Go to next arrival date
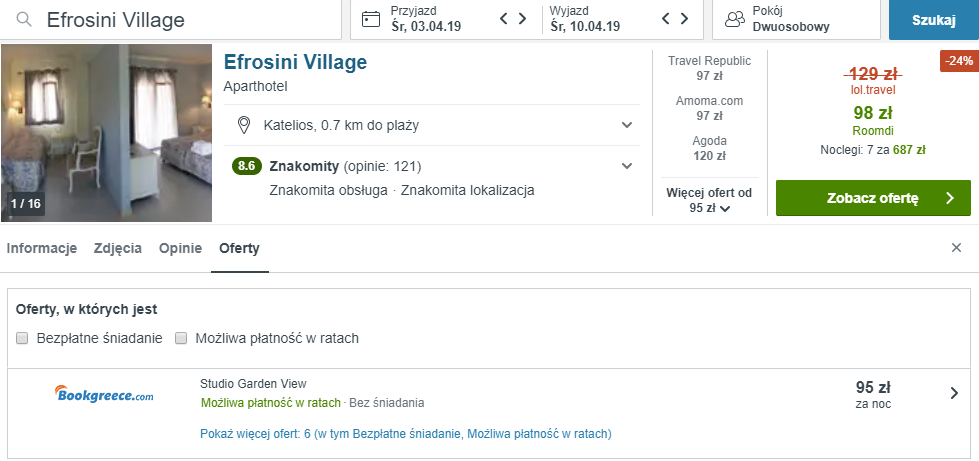 [x=522, y=19]
